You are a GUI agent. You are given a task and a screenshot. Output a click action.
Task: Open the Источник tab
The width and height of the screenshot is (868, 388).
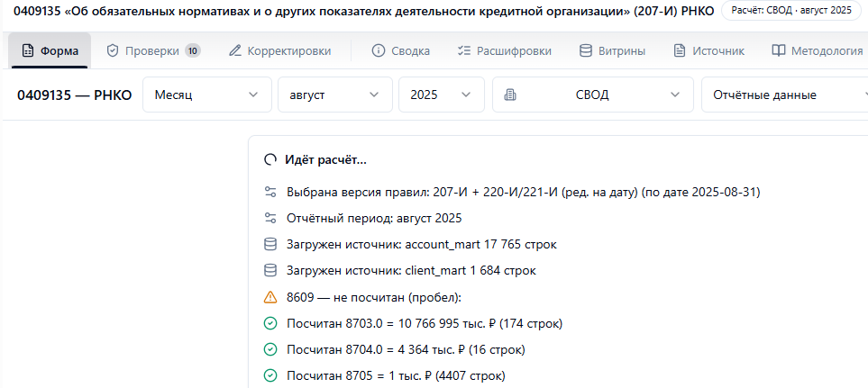coord(709,50)
